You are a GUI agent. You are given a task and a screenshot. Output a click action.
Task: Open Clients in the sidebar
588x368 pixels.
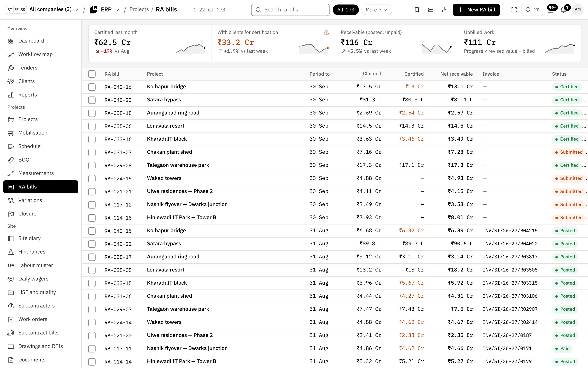tap(41, 81)
